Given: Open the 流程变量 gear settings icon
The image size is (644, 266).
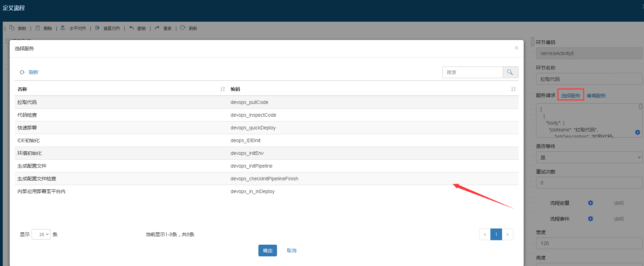Looking at the screenshot, I should pyautogui.click(x=590, y=203).
